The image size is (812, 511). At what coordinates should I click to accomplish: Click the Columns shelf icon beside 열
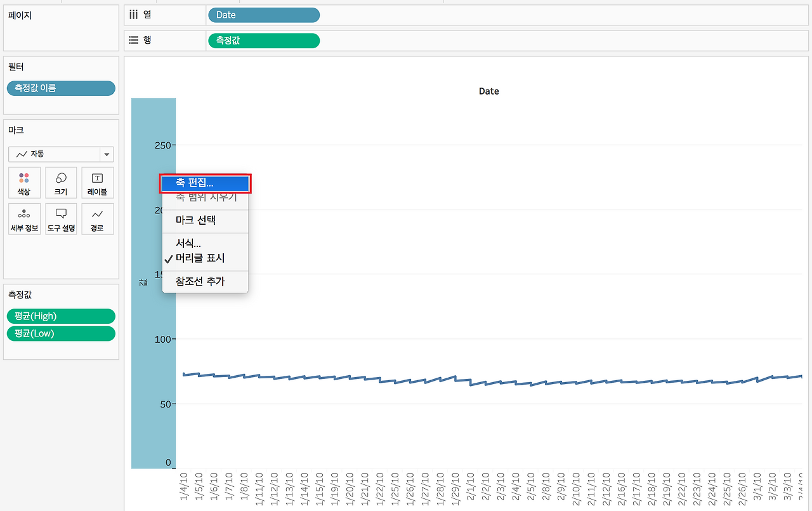click(x=134, y=15)
